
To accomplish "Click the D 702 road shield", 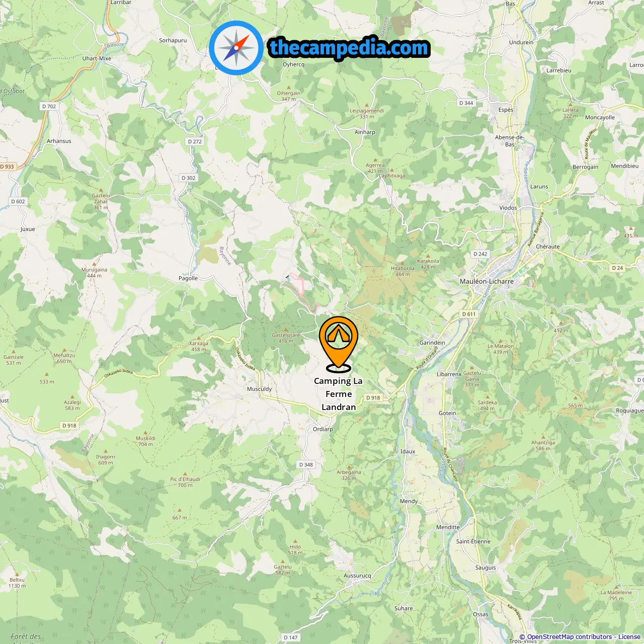I will [49, 106].
